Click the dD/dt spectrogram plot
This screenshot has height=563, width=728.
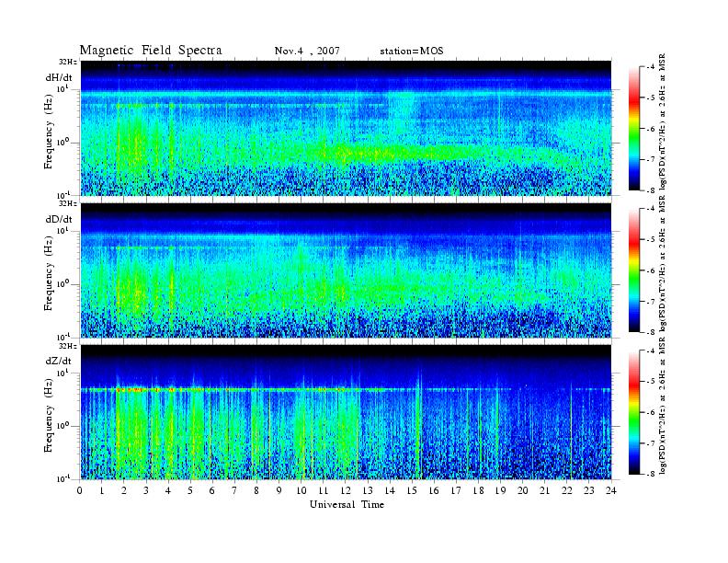pos(346,270)
